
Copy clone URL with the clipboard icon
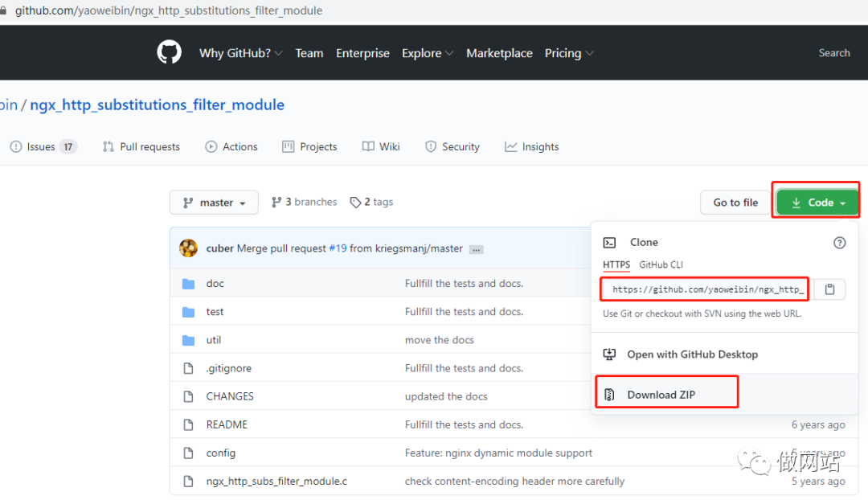[829, 289]
